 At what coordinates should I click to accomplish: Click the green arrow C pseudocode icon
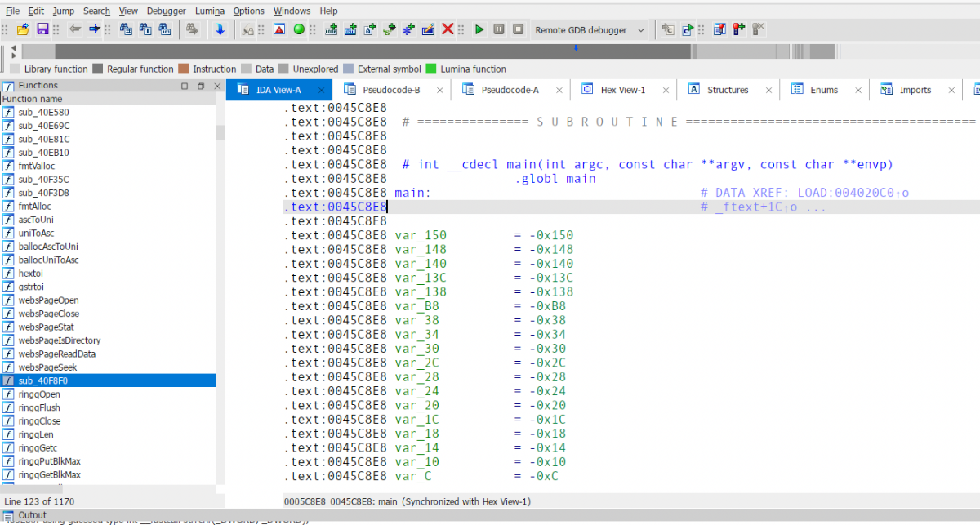click(x=688, y=29)
